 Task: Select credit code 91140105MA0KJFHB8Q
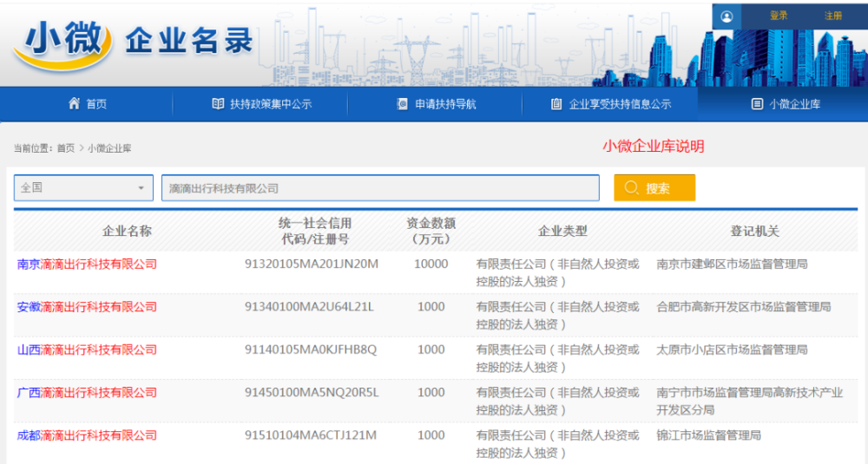pos(311,350)
